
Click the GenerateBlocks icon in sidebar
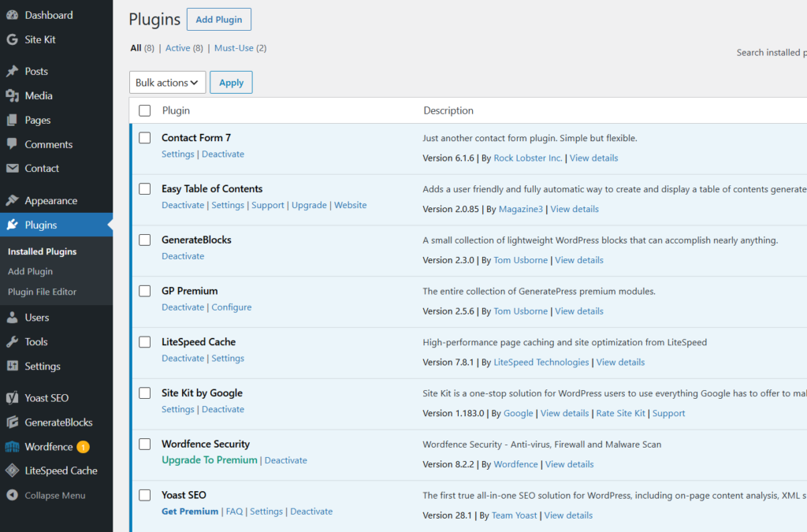[13, 422]
